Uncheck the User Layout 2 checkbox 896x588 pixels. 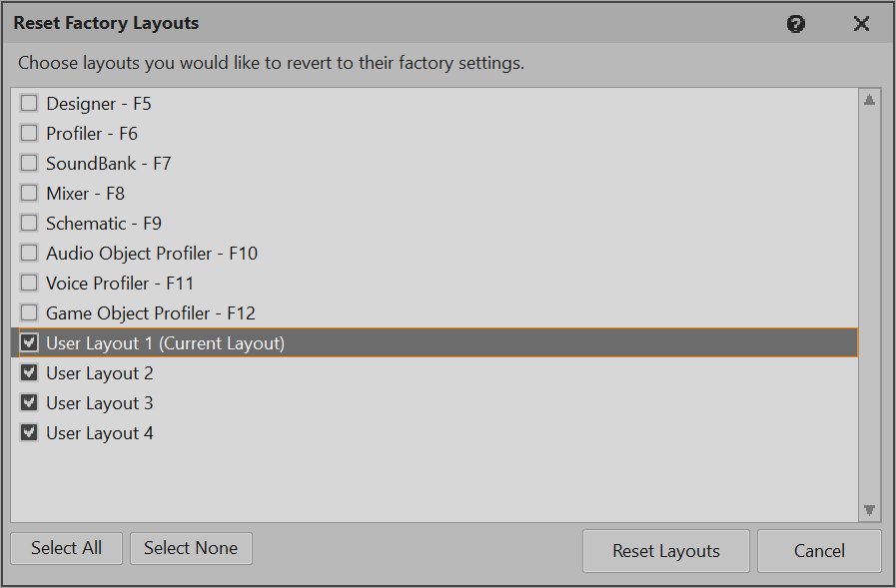click(x=29, y=372)
